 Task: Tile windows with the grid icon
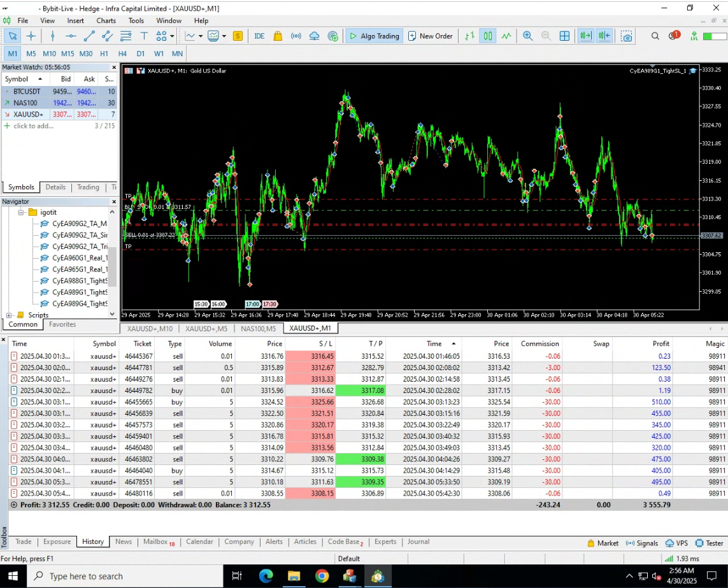click(564, 36)
